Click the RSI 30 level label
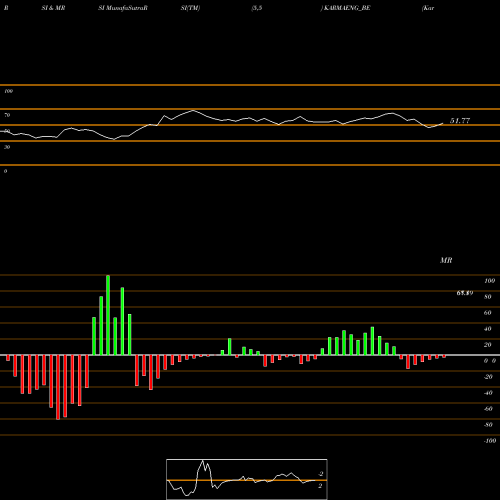Image resolution: width=500 pixels, height=500 pixels. [7, 147]
